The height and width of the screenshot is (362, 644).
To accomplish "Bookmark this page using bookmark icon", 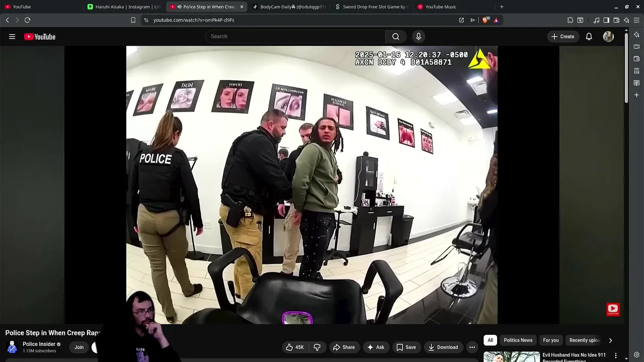I will click(x=133, y=20).
